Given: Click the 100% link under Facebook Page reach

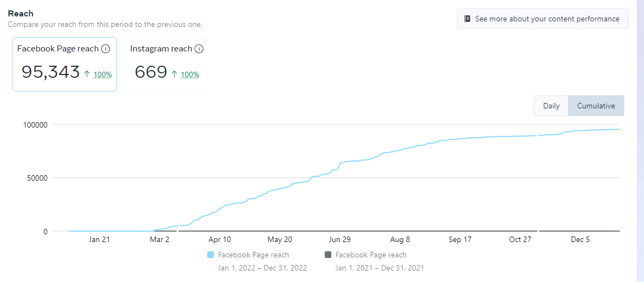Looking at the screenshot, I should pyautogui.click(x=103, y=74).
